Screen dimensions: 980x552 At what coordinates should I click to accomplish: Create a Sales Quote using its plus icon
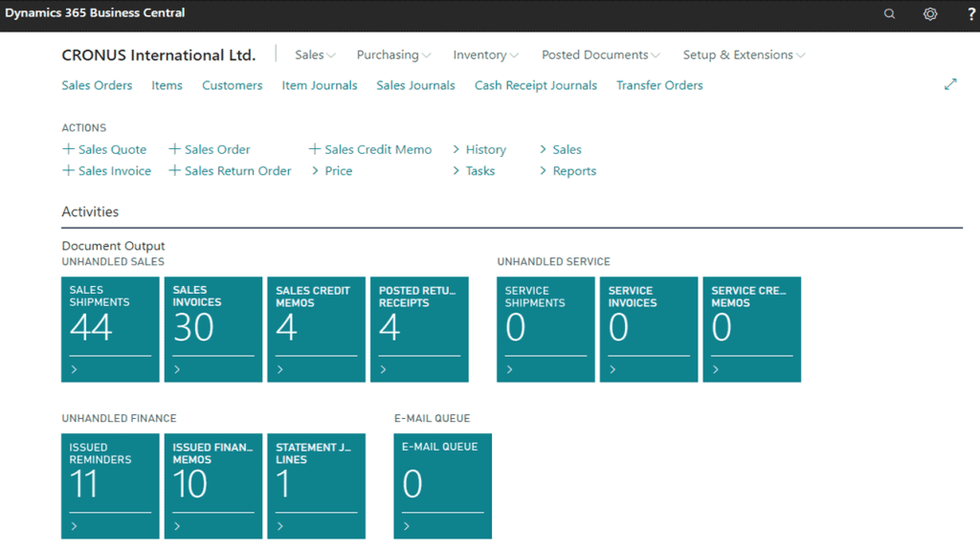pyautogui.click(x=69, y=149)
